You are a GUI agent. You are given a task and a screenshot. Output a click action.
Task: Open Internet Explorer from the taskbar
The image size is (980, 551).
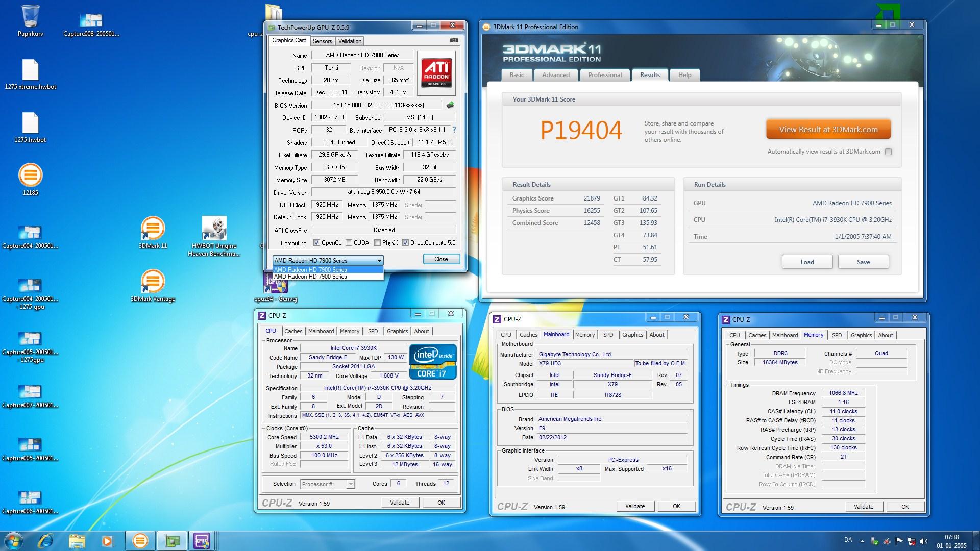[x=45, y=540]
